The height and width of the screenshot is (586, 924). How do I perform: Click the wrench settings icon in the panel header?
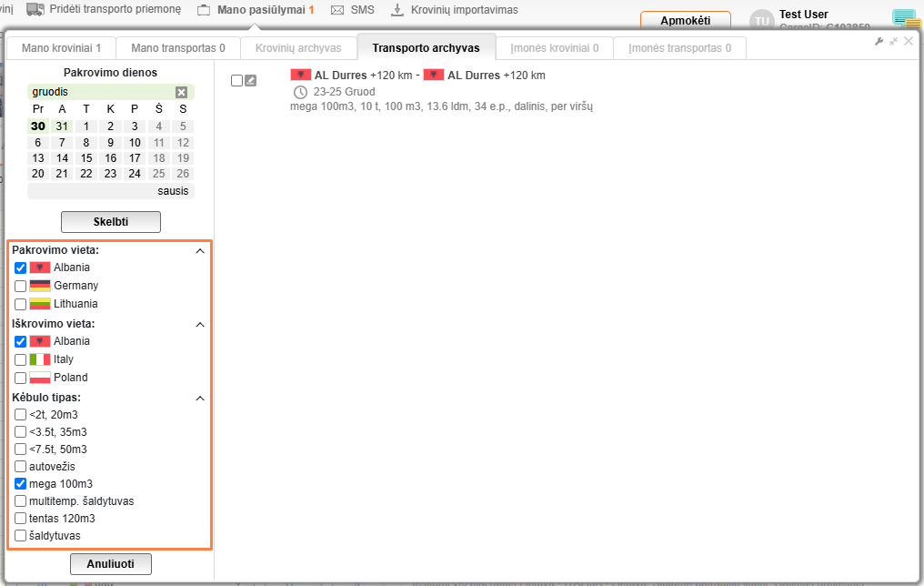click(879, 42)
